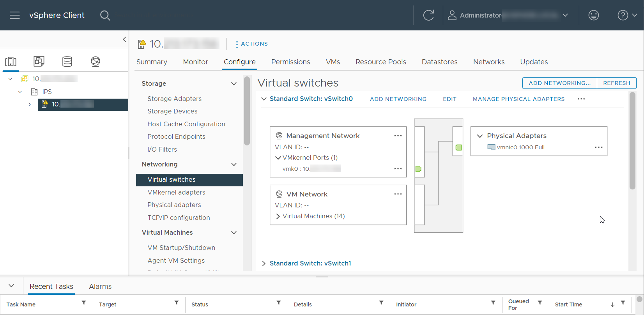Open vSwitch0 more actions ellipsis
Screen dimensions: 644x315
click(581, 99)
